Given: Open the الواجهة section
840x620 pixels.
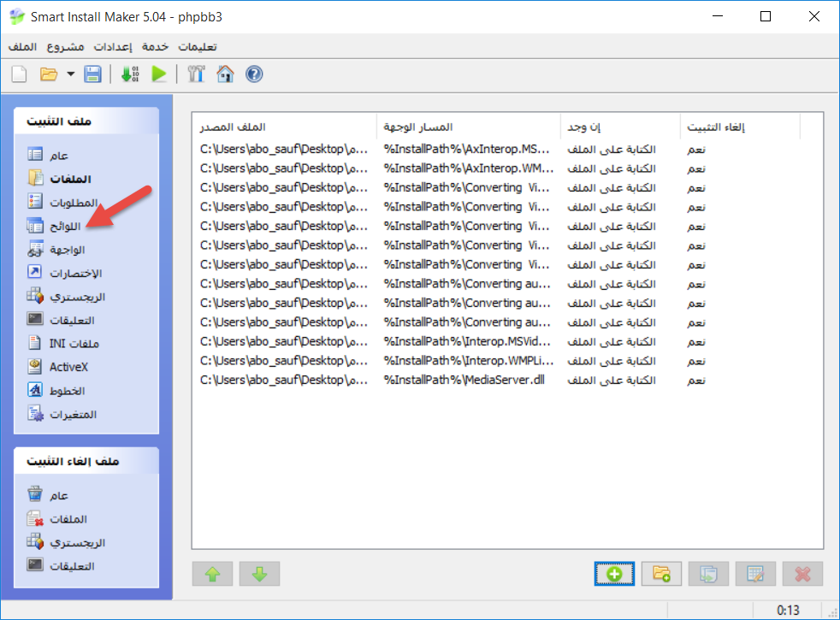Looking at the screenshot, I should [56, 249].
